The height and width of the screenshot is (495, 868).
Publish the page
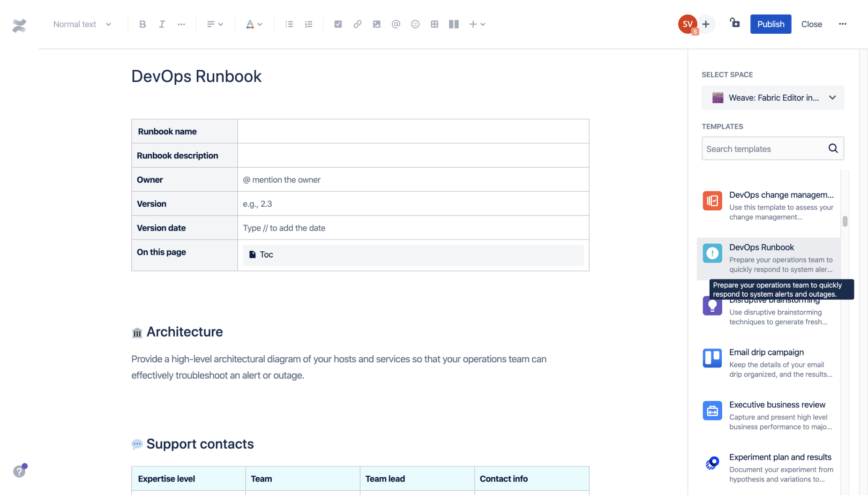(x=771, y=24)
